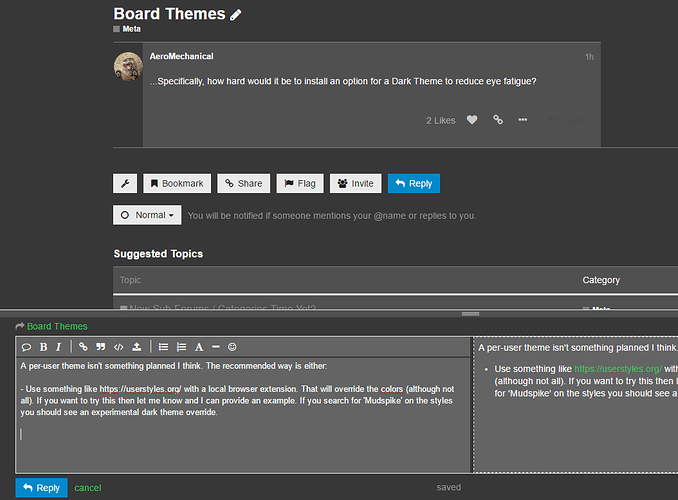Toggle italic formatting in composer

tap(59, 347)
